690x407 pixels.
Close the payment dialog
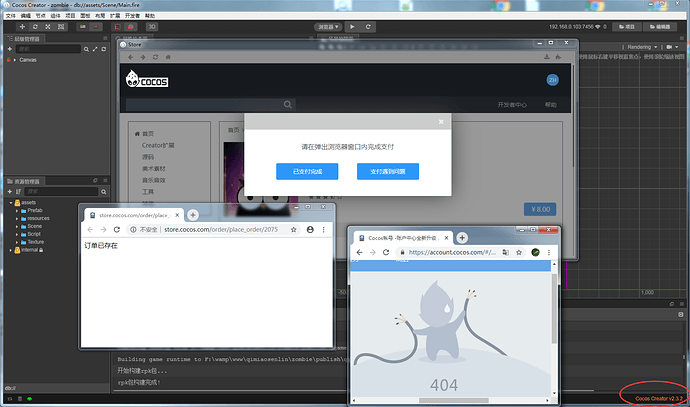tap(441, 122)
